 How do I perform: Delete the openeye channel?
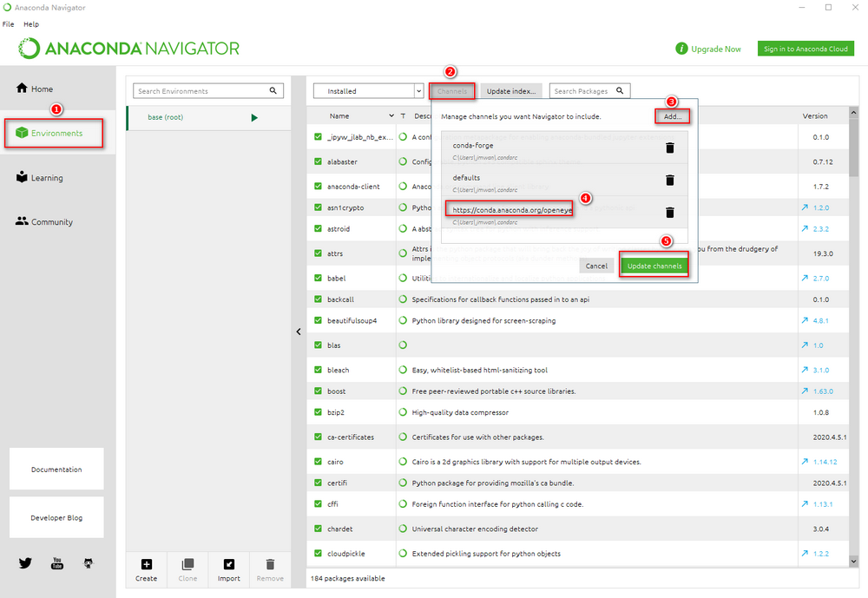tap(670, 212)
